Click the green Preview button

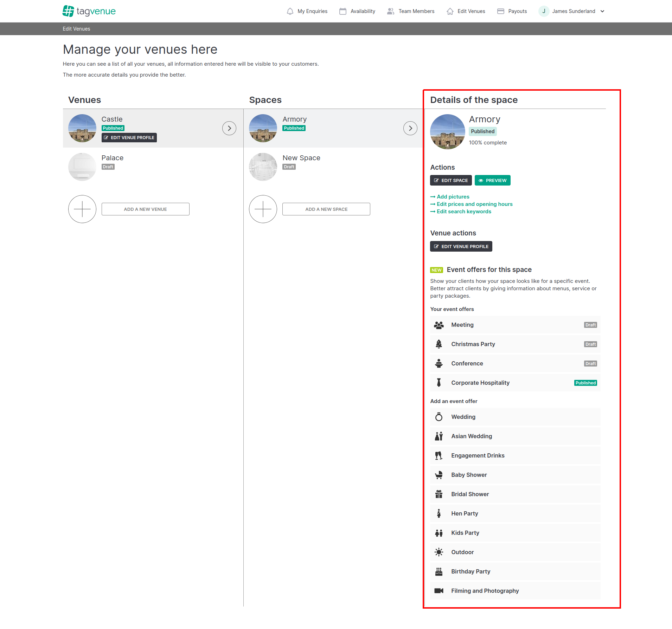tap(492, 180)
